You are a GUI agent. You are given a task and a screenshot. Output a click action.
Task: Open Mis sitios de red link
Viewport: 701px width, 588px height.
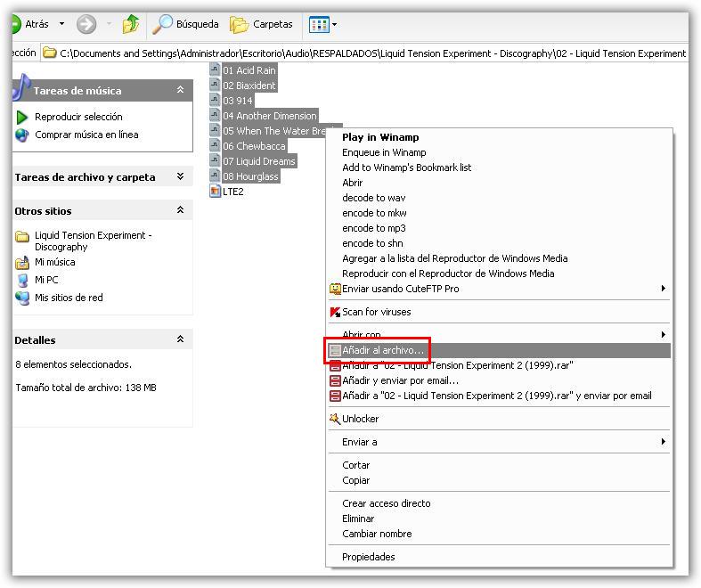point(69,298)
